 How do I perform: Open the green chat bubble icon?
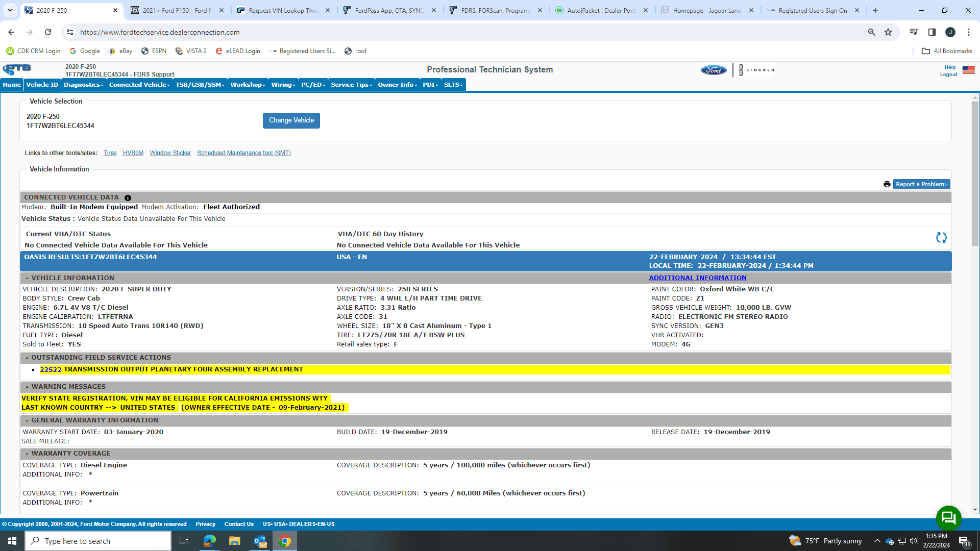(948, 518)
